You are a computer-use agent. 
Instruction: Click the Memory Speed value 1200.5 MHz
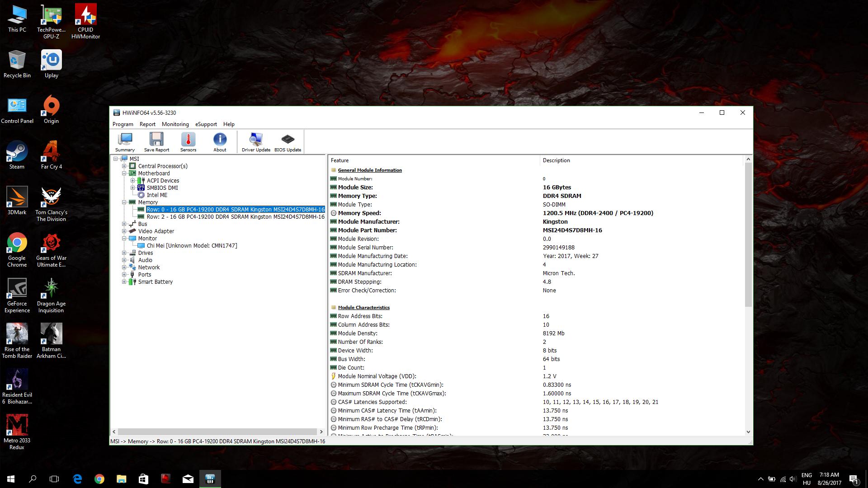click(x=598, y=213)
